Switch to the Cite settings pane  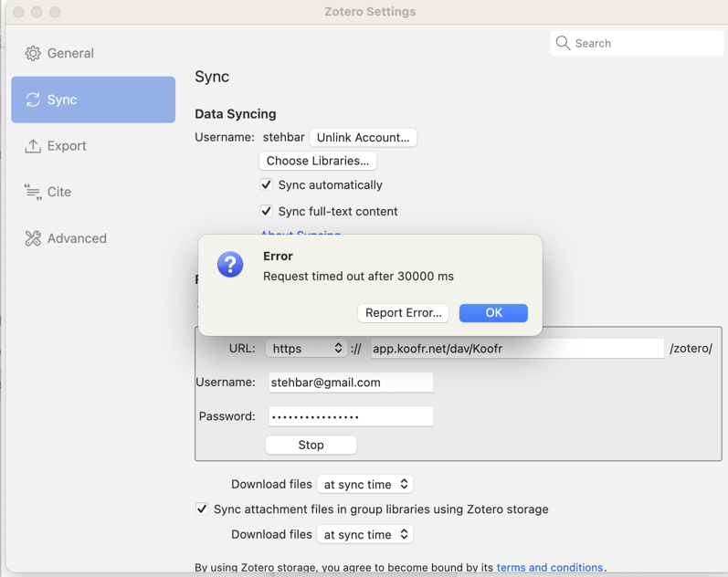pos(93,192)
